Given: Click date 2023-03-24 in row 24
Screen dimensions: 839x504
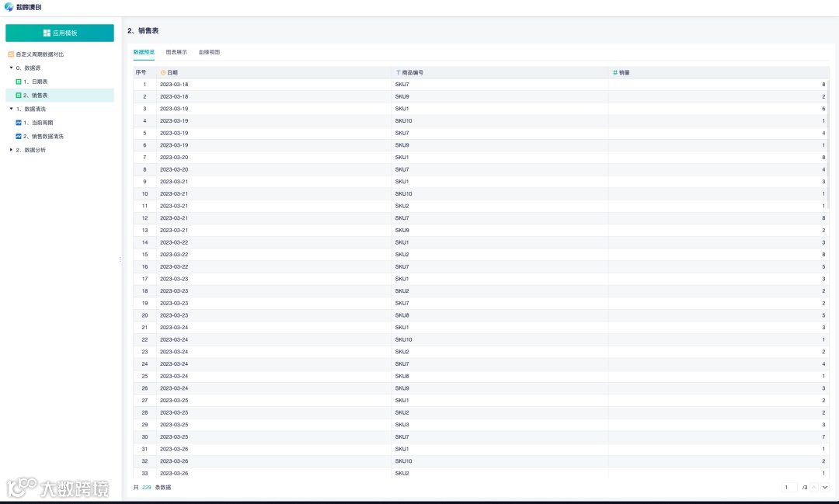Looking at the screenshot, I should point(174,363).
